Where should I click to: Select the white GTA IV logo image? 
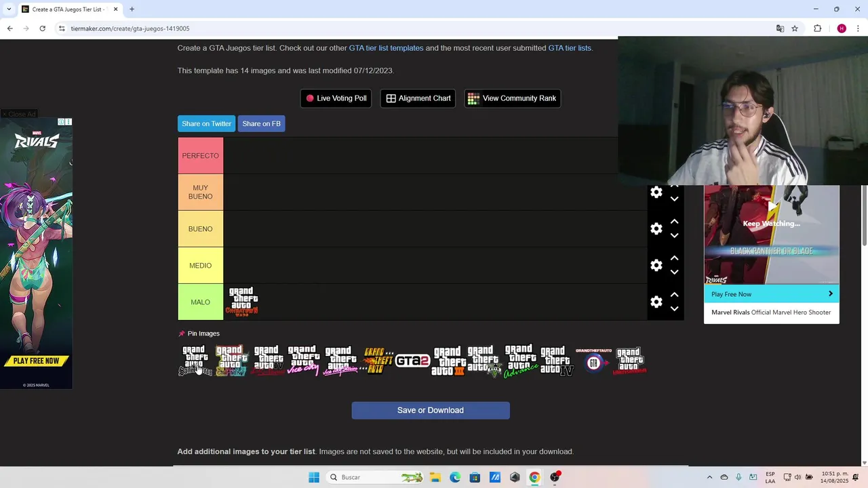point(557,361)
